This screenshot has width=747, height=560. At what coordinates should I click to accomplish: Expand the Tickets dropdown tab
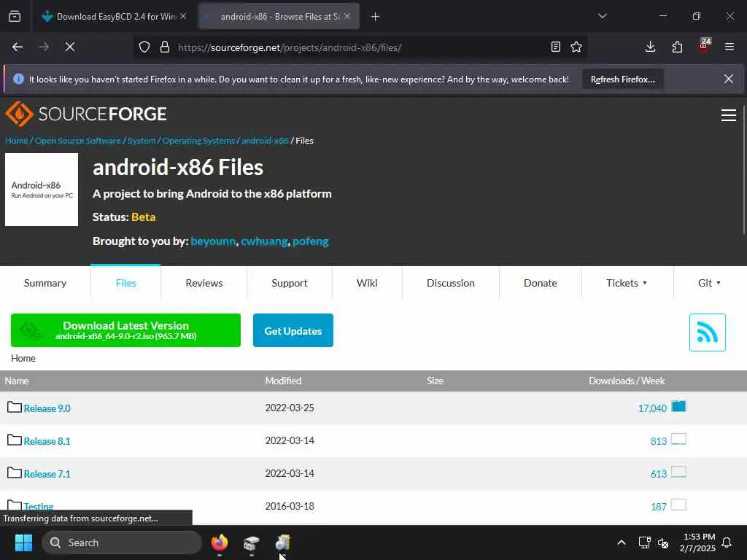tap(627, 283)
